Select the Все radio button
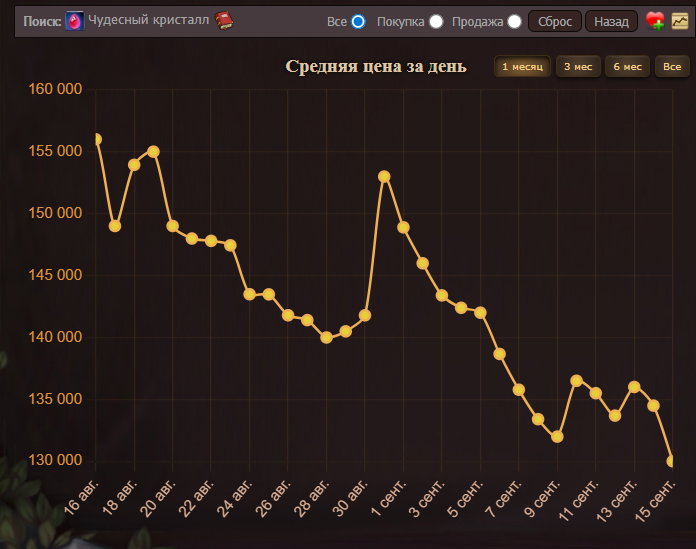 tap(358, 21)
